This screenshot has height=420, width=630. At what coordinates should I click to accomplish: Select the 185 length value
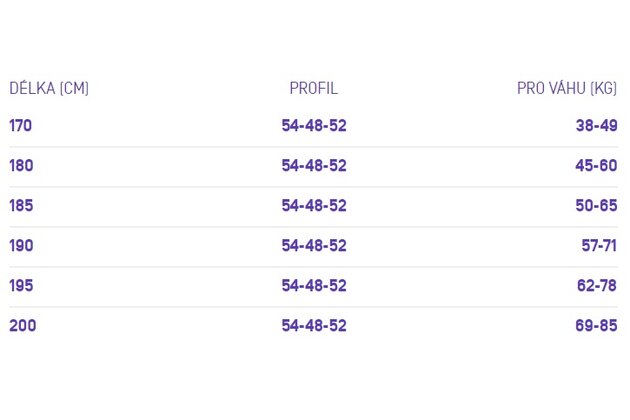pos(21,206)
